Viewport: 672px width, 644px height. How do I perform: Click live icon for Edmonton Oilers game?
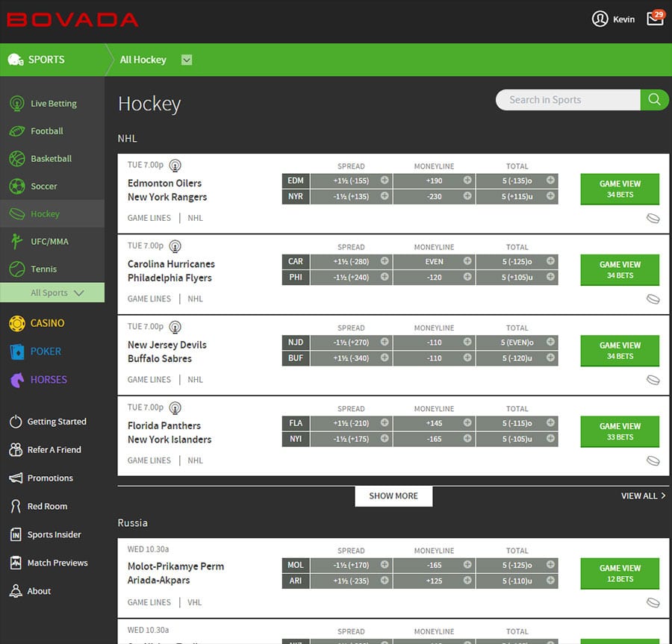[175, 165]
